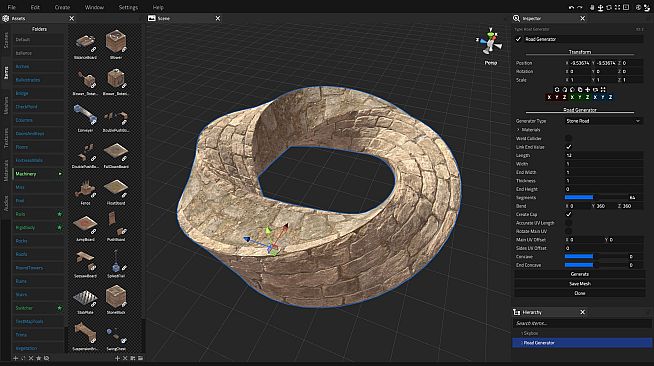Toggle the Accurate UV Length checkbox
654x366 pixels.
[568, 223]
